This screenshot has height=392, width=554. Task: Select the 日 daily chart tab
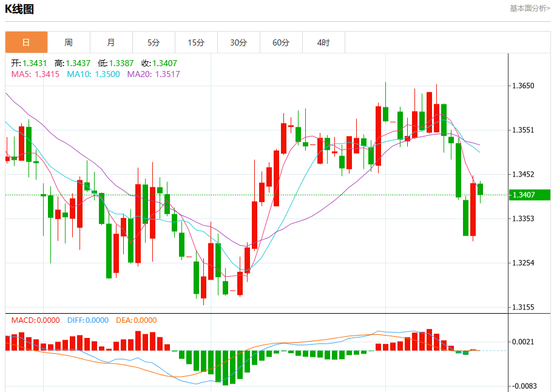26,42
